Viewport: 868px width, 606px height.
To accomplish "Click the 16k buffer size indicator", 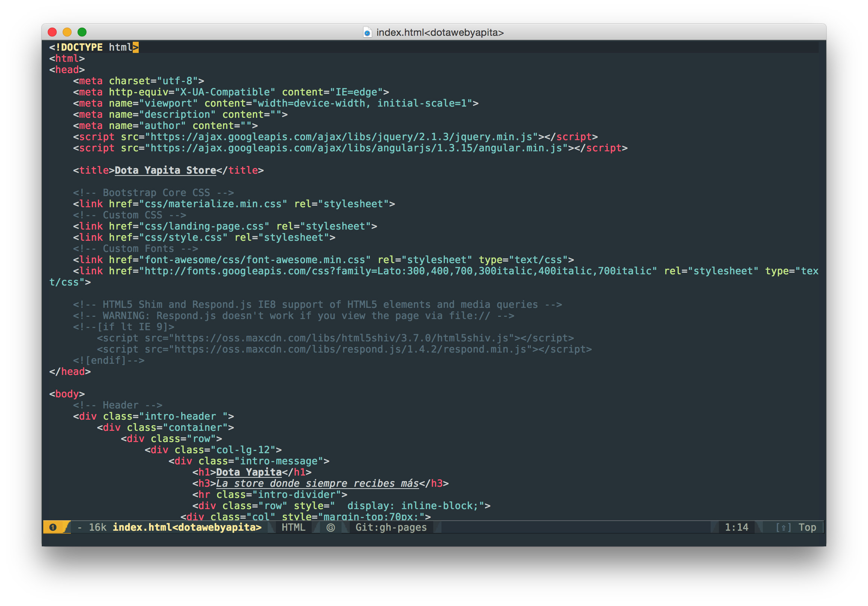I will (x=97, y=527).
